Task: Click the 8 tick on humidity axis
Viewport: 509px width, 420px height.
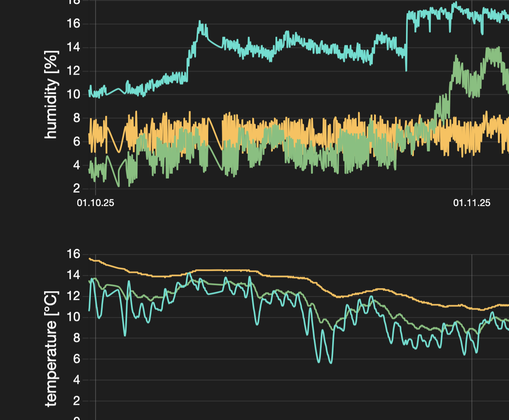Action: pos(76,118)
